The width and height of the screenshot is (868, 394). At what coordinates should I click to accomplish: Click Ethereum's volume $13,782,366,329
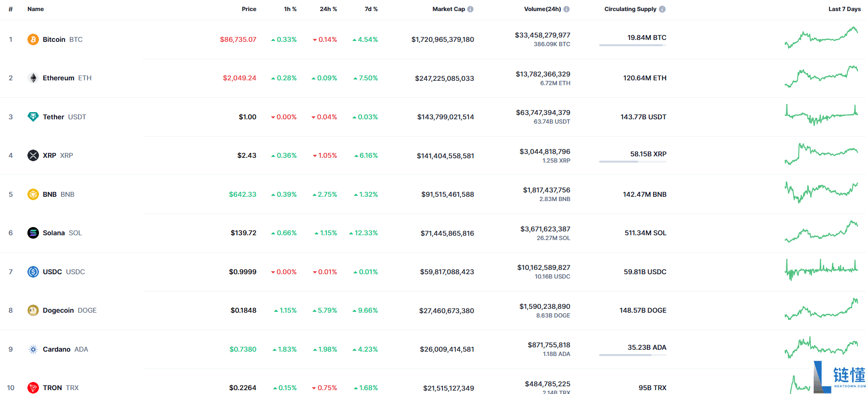click(543, 74)
